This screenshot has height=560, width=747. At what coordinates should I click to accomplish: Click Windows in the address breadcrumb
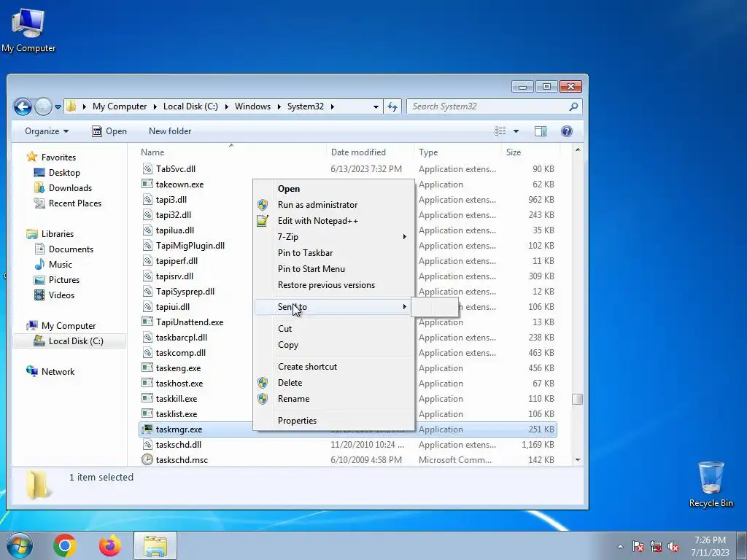252,106
